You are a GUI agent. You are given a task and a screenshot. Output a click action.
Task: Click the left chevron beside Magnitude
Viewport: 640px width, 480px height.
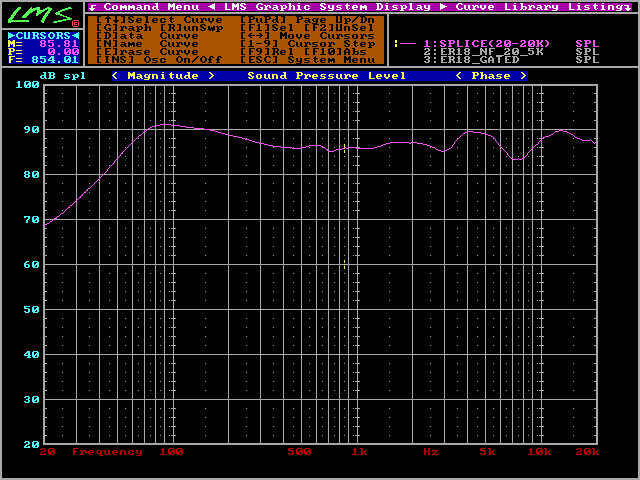coord(115,76)
